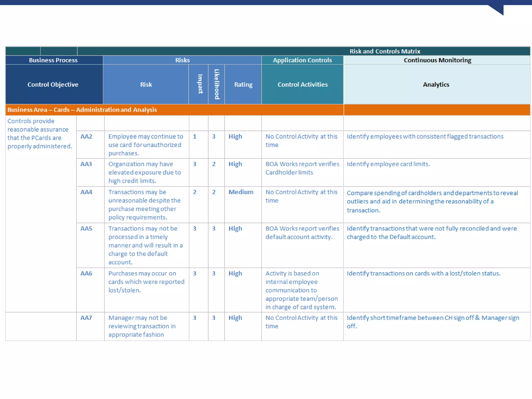The image size is (532, 399).
Task: Click the orange Business Area Cards banner
Action: pos(82,110)
